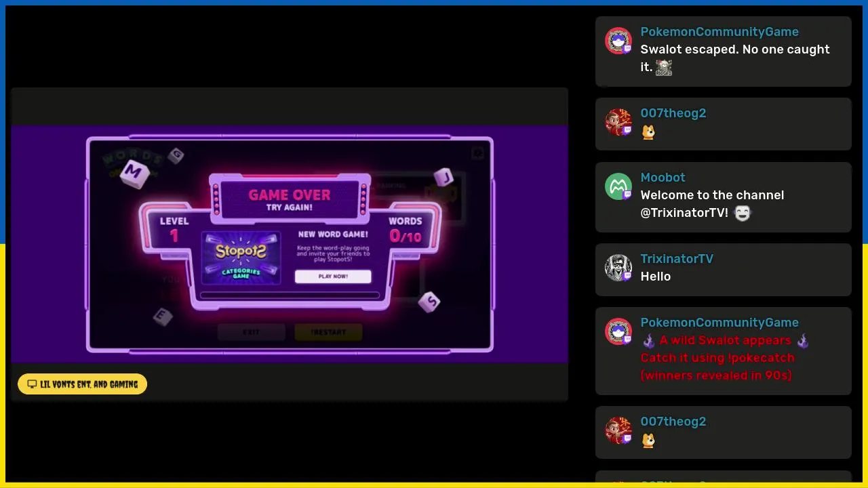Click PokemonCommunityGame avatar beside 'Swalot escaped'
This screenshot has width=868, height=488.
point(618,41)
